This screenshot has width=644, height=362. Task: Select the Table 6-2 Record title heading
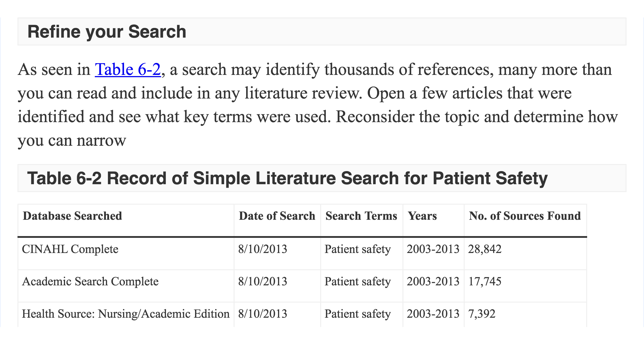click(287, 178)
